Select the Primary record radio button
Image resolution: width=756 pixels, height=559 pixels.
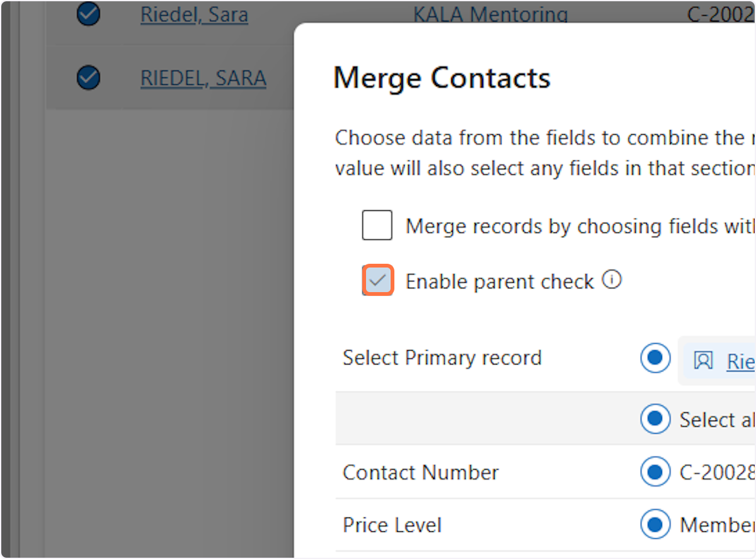click(x=655, y=358)
